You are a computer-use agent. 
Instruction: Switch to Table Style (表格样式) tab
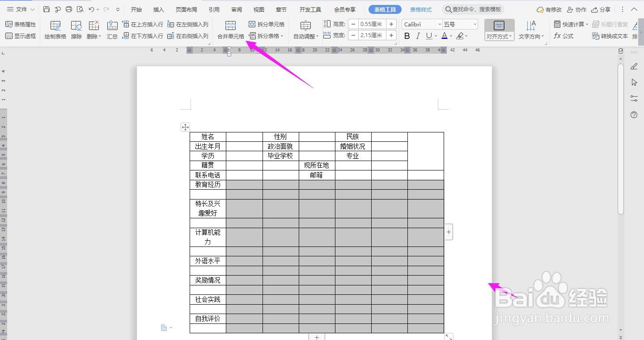tap(421, 9)
